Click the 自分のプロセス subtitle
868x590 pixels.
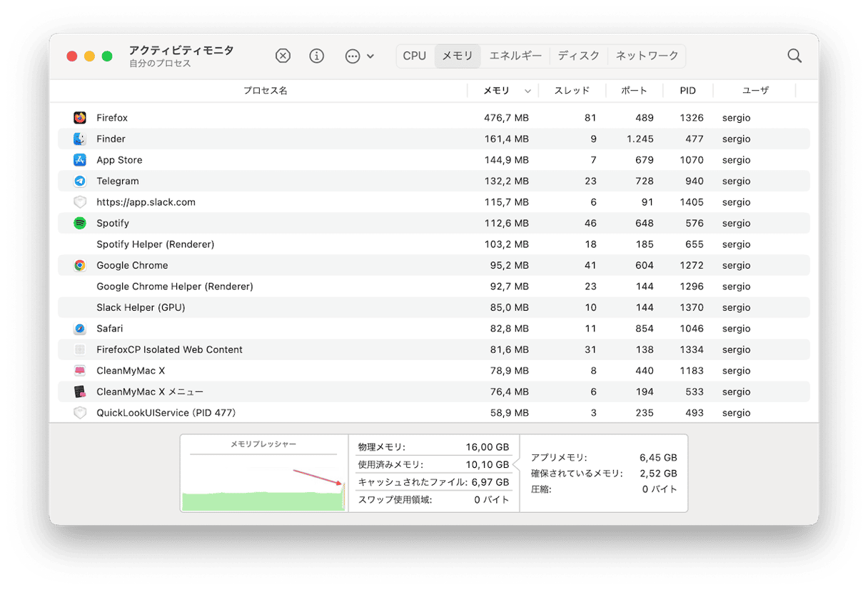click(x=160, y=64)
